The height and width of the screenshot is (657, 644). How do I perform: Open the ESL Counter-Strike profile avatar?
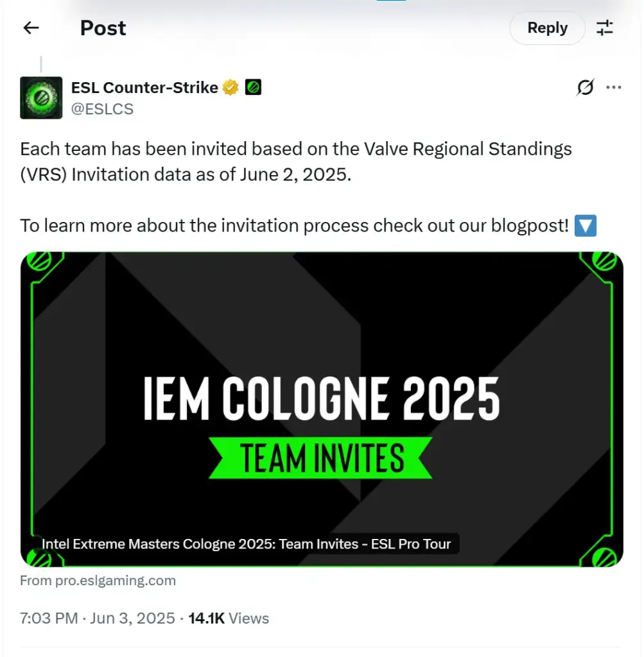(x=41, y=98)
